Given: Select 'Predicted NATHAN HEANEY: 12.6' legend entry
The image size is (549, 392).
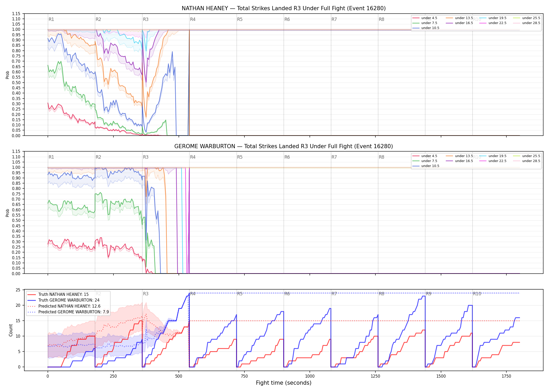Looking at the screenshot, I should click(x=64, y=306).
